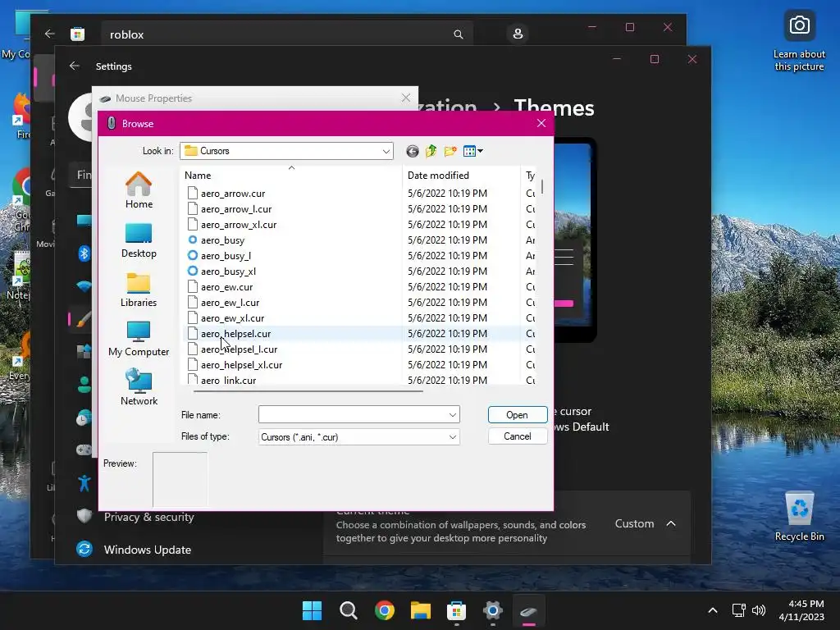Open Microsoft Store from the taskbar
This screenshot has width=840, height=630.
(x=456, y=610)
